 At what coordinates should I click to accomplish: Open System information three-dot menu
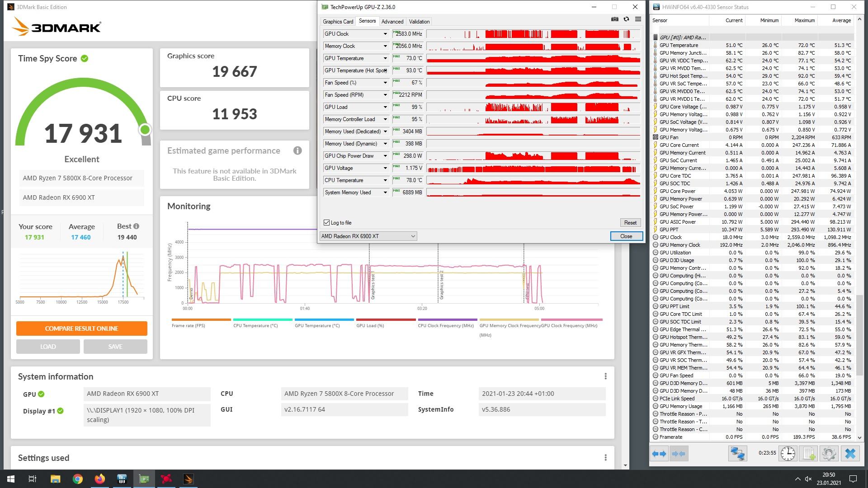point(605,376)
